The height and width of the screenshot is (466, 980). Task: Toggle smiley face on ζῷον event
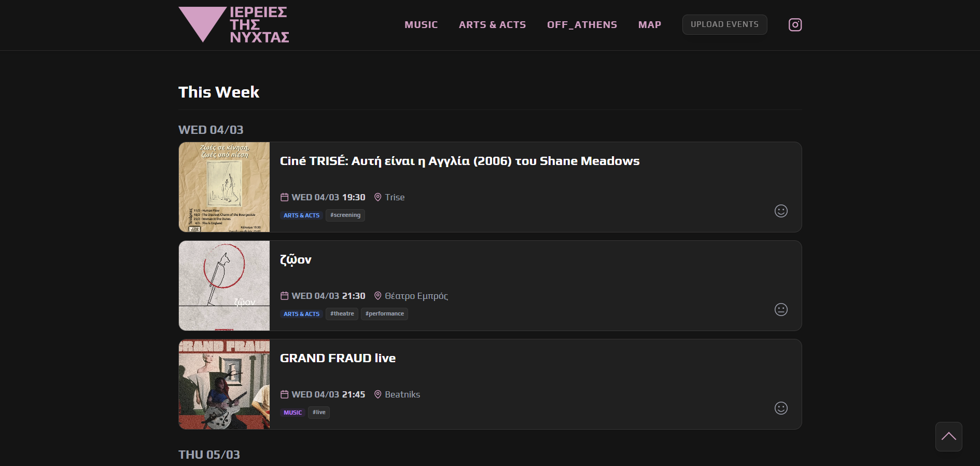[781, 309]
